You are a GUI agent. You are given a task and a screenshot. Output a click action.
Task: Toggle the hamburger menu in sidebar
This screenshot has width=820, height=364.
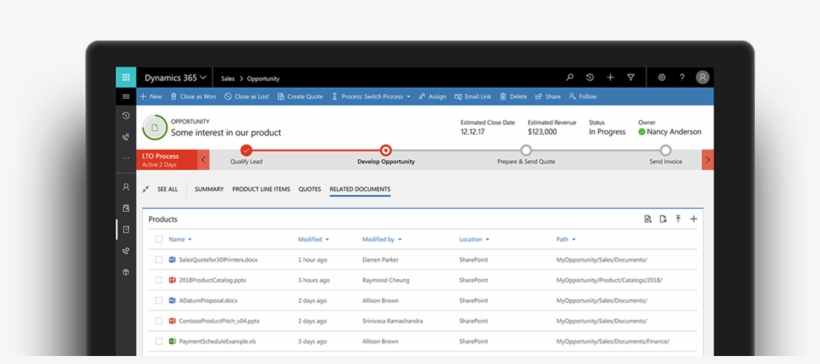126,96
